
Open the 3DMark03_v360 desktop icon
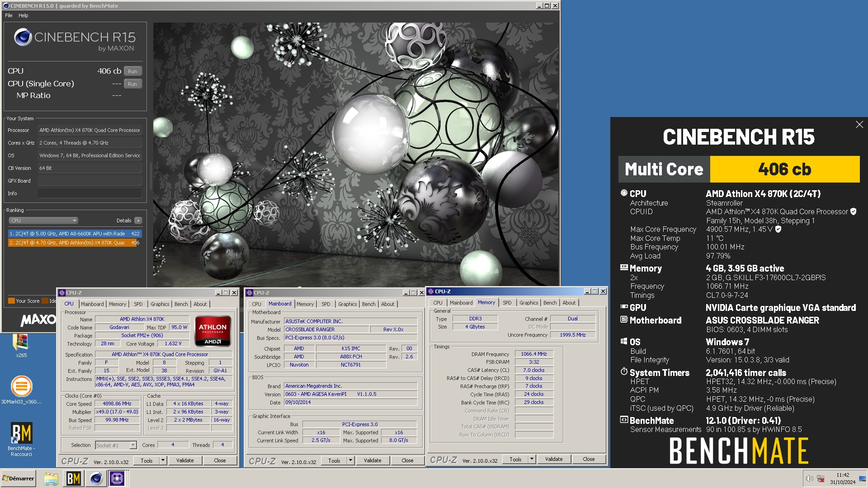click(x=21, y=389)
